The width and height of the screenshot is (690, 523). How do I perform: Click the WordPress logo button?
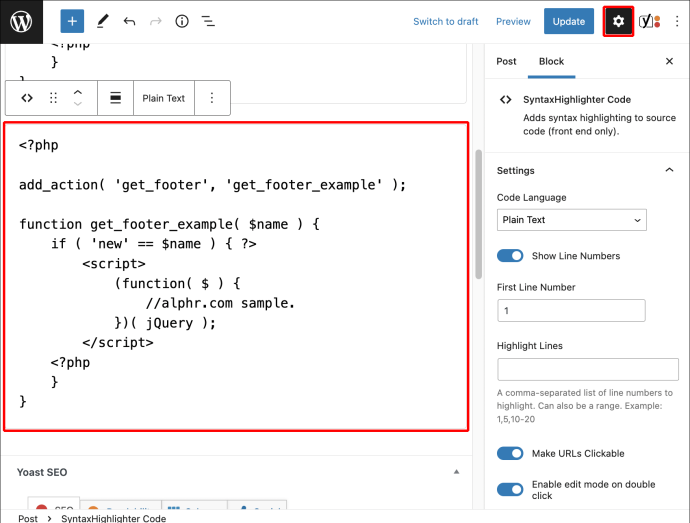[x=21, y=22]
